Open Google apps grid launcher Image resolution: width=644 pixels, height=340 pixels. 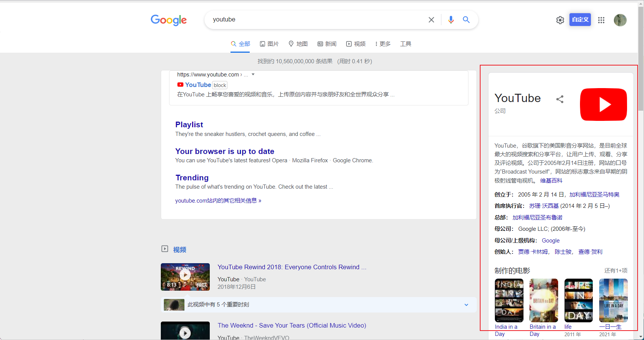pos(601,20)
